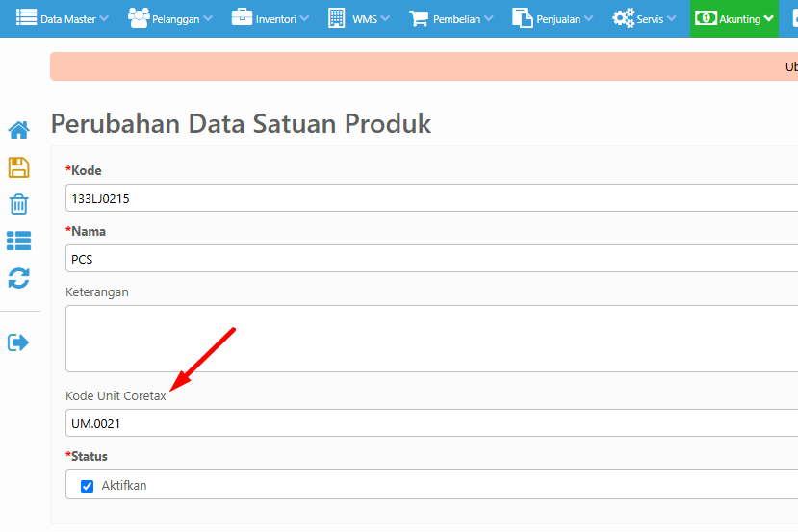Expand Servis dropdown chevron

[x=671, y=19]
